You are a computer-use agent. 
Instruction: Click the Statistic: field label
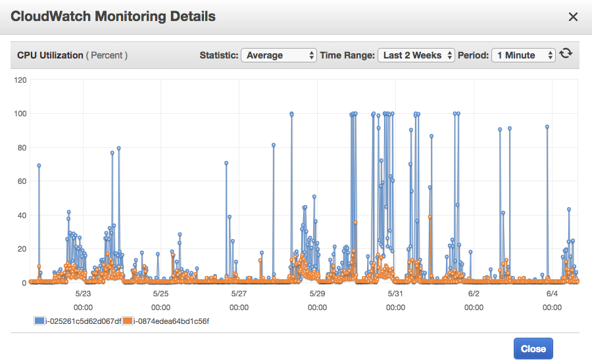(x=219, y=55)
